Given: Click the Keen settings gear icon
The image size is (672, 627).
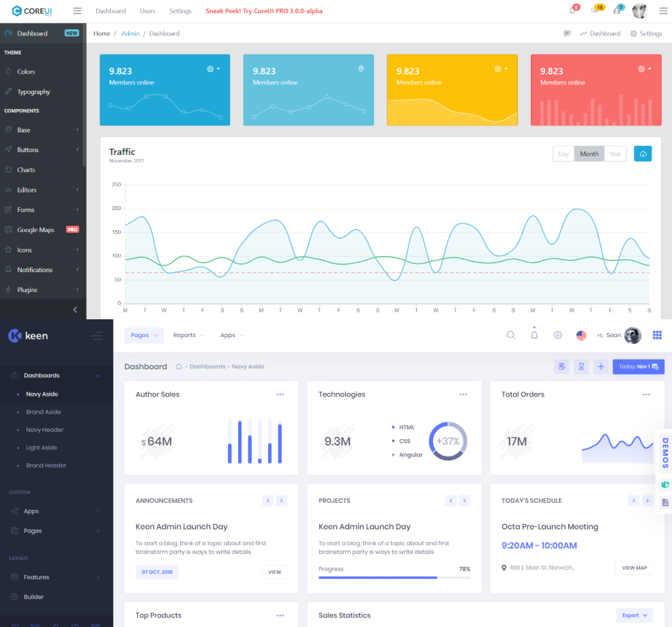Looking at the screenshot, I should (x=557, y=335).
